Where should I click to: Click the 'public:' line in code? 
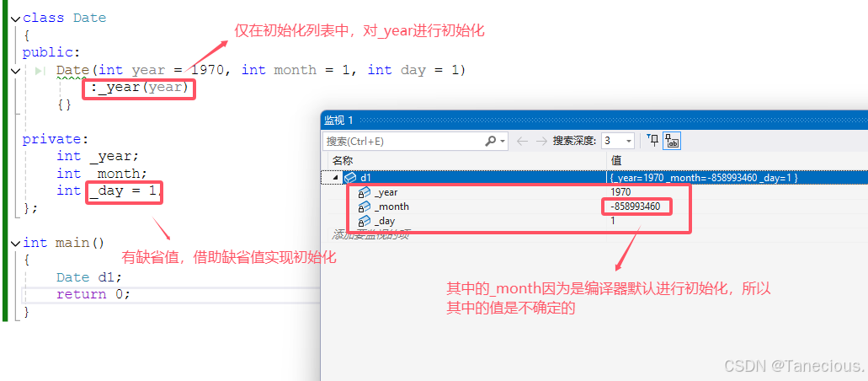coord(51,53)
